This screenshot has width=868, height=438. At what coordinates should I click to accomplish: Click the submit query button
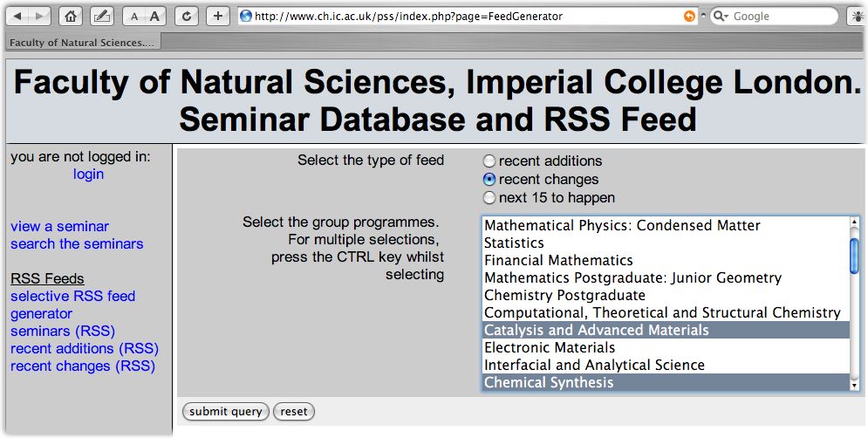[x=226, y=412]
